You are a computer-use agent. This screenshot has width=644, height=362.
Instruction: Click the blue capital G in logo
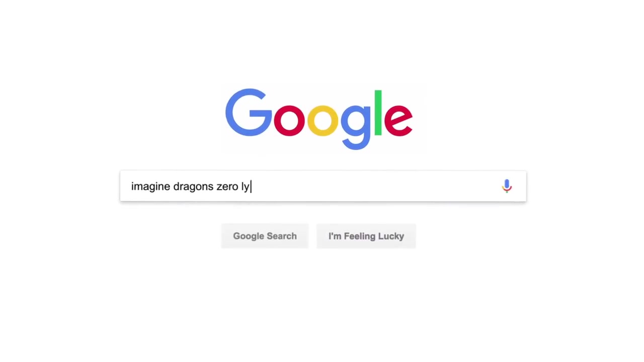(249, 113)
